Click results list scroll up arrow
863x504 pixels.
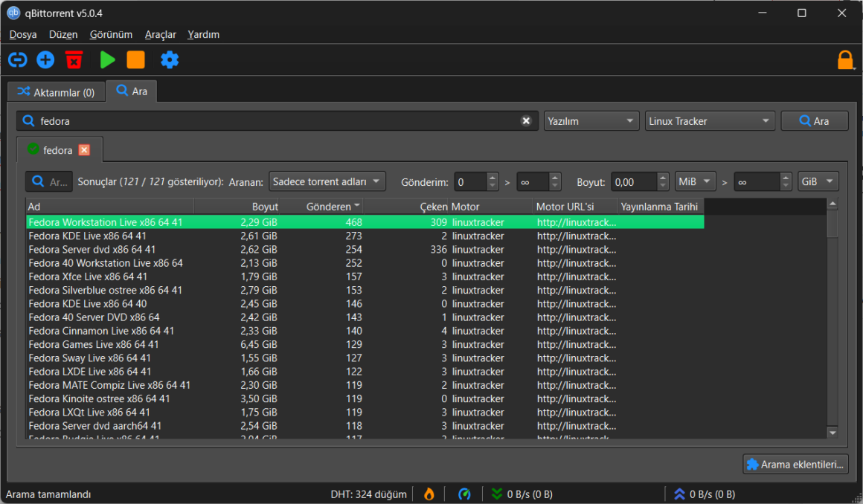tap(832, 204)
